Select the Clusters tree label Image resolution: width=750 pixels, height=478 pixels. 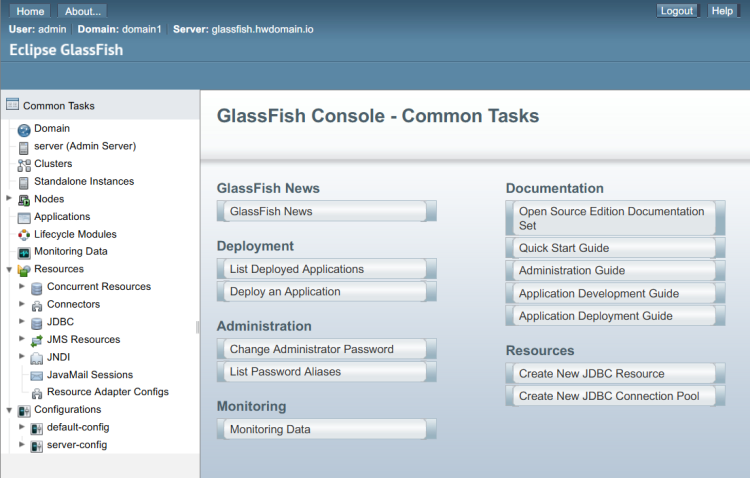pos(53,164)
